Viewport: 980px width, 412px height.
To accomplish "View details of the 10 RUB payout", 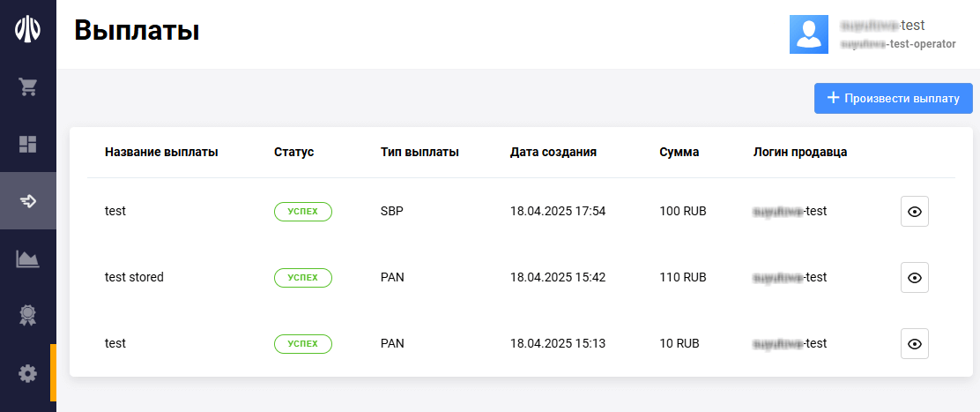I will [x=914, y=343].
